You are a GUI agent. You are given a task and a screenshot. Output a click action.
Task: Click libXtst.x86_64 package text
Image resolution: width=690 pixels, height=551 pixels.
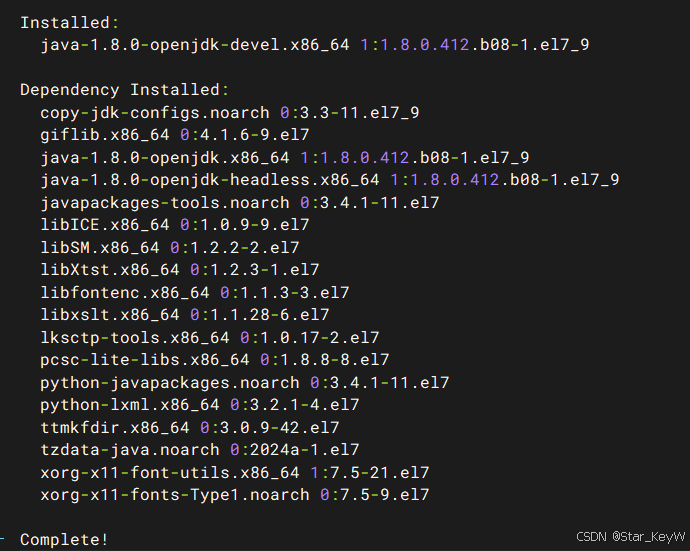pos(180,270)
